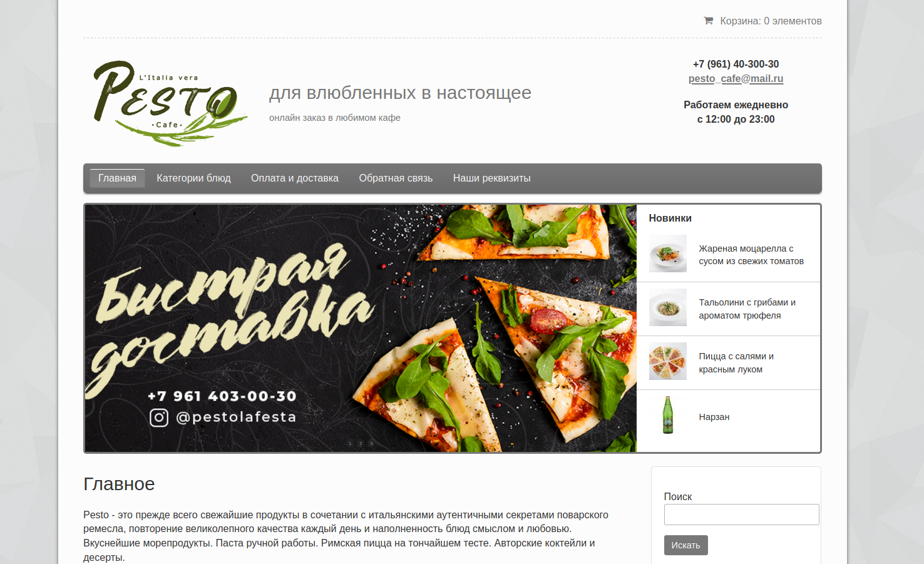The width and height of the screenshot is (924, 564).
Task: Open the Наши реквизиты page
Action: tap(492, 178)
